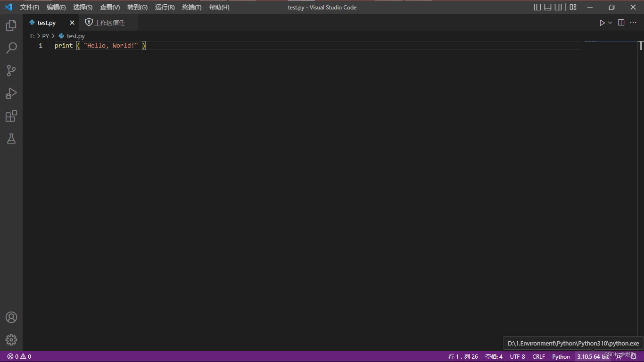Toggle the primary side bar layout icon
Screen dimensions: 644x362
click(x=537, y=7)
